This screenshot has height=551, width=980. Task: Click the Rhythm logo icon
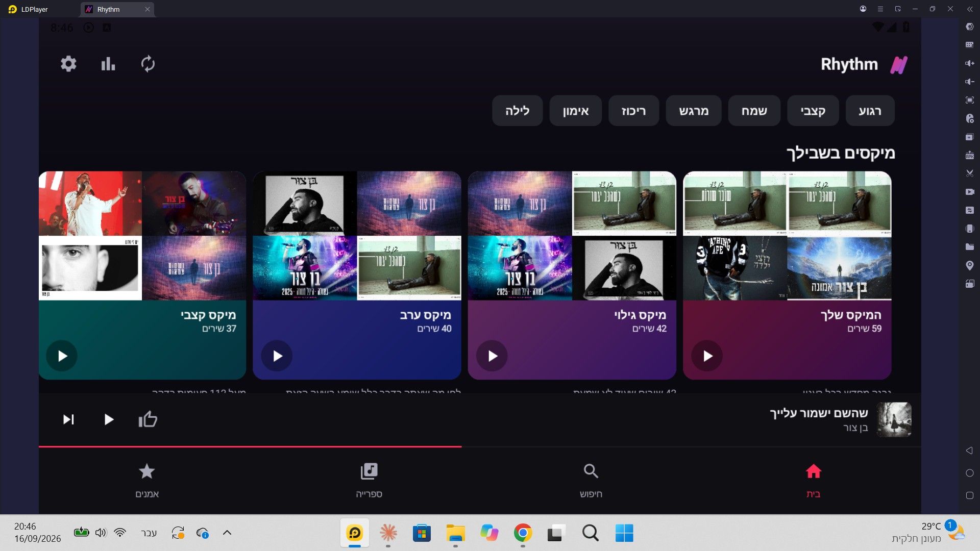click(x=899, y=65)
